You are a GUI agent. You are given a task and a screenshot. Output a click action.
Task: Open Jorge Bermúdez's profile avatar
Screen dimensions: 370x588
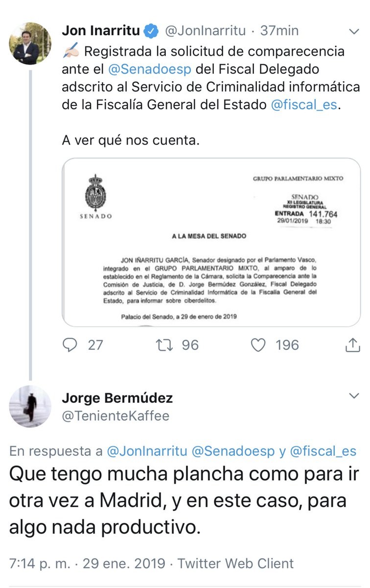pyautogui.click(x=30, y=407)
